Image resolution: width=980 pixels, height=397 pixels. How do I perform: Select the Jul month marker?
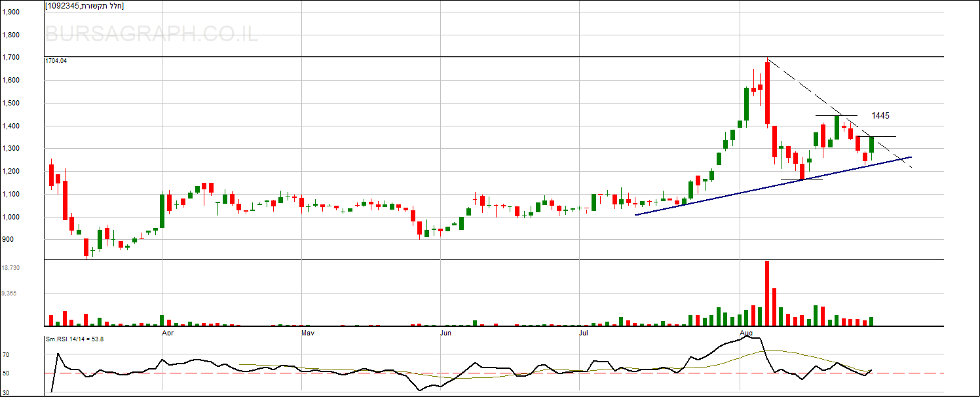pyautogui.click(x=584, y=333)
